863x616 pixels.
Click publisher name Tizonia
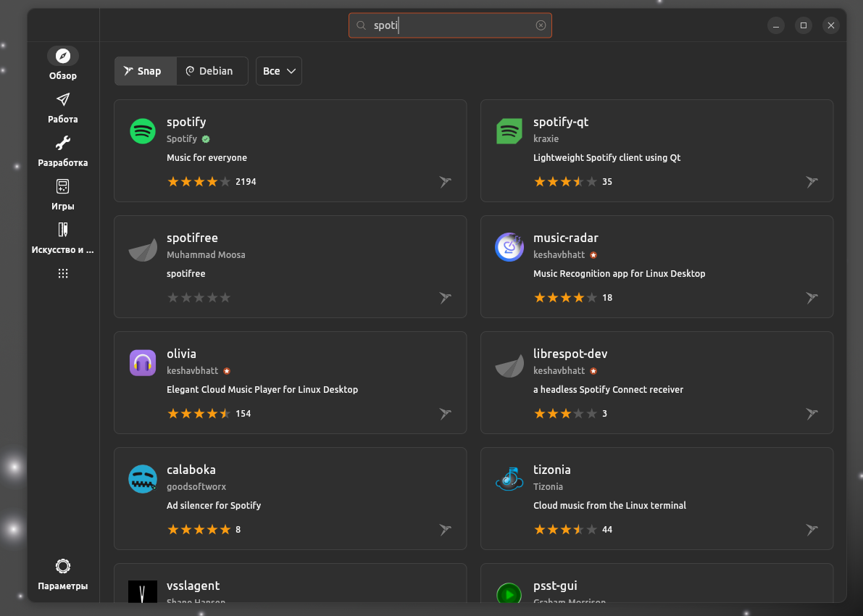pyautogui.click(x=548, y=486)
